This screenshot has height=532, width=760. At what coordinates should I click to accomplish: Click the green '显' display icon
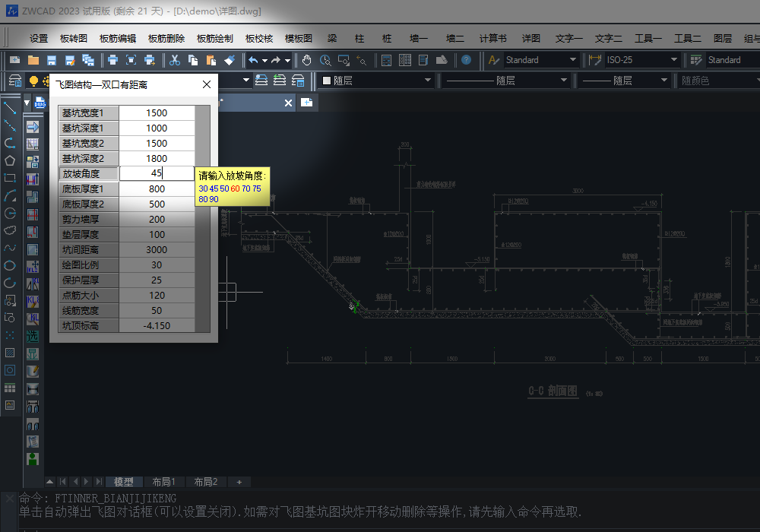click(33, 353)
